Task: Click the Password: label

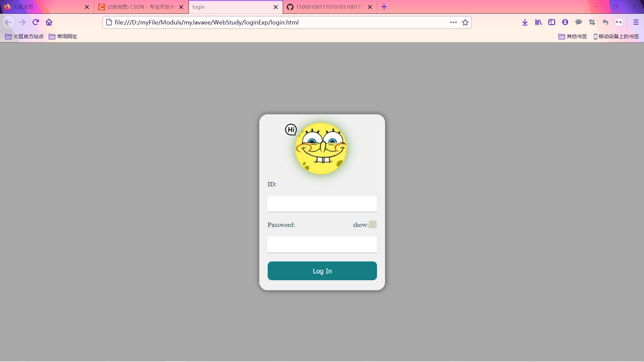Action: point(281,225)
